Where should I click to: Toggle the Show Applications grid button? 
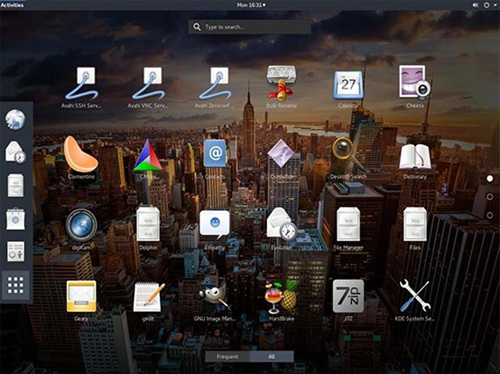click(16, 285)
